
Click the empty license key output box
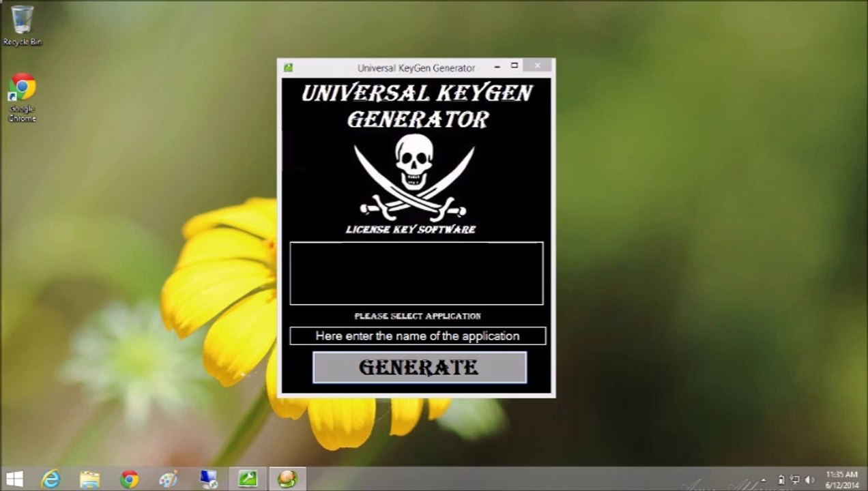[416, 273]
